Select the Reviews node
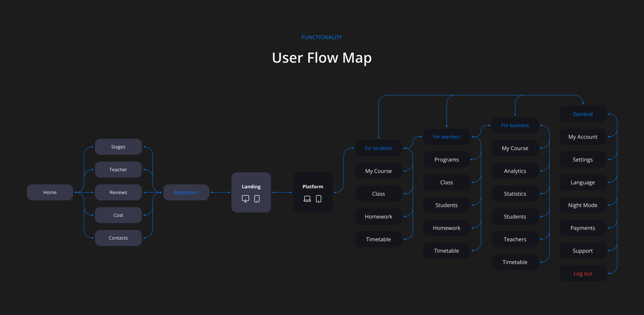644x315 pixels. [x=118, y=192]
